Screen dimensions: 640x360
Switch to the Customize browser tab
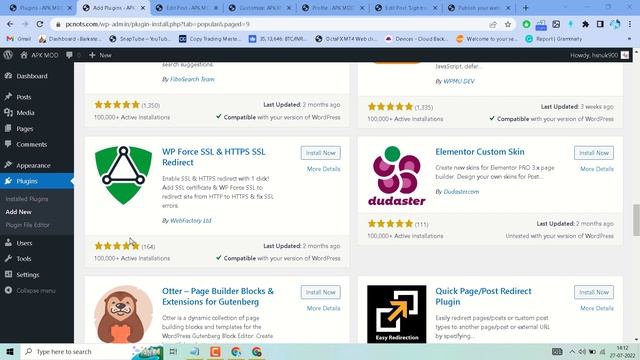click(x=260, y=8)
